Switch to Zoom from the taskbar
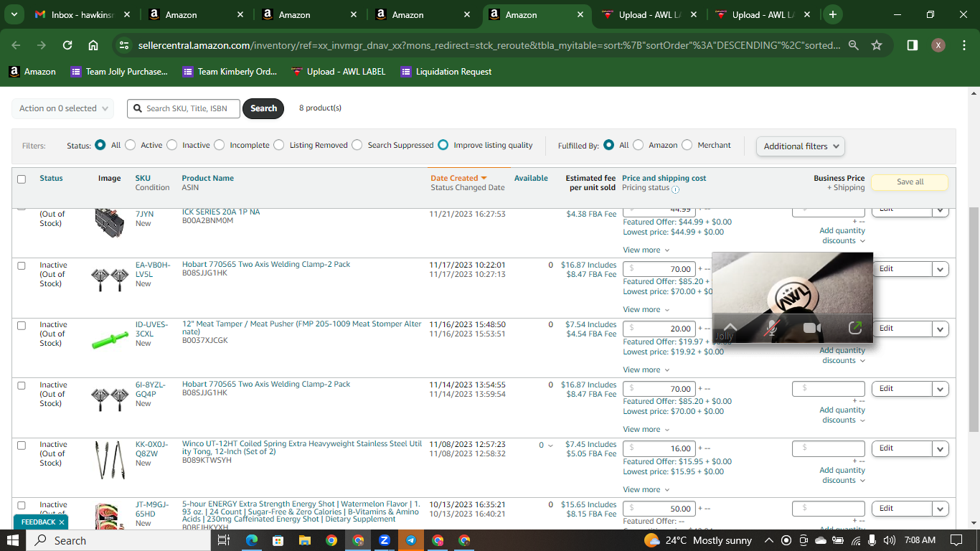 click(x=385, y=540)
